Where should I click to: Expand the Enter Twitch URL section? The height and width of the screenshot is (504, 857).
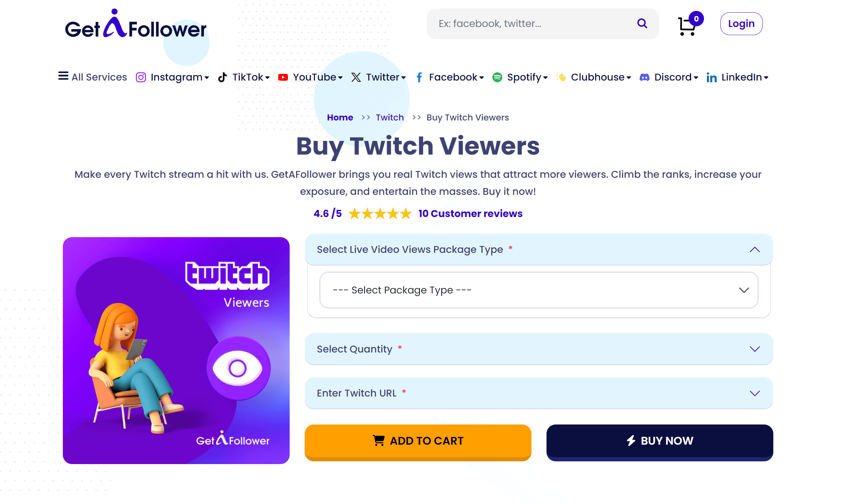539,393
